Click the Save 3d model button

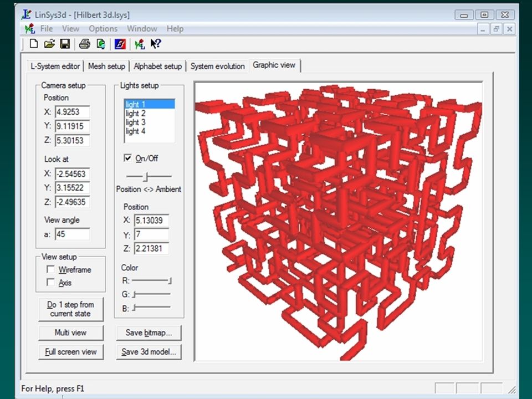(149, 352)
